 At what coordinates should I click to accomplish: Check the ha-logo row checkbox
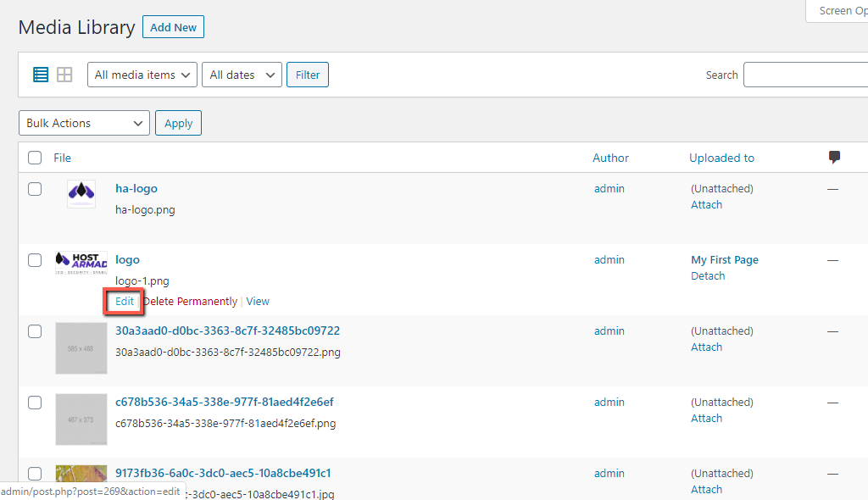click(x=35, y=189)
